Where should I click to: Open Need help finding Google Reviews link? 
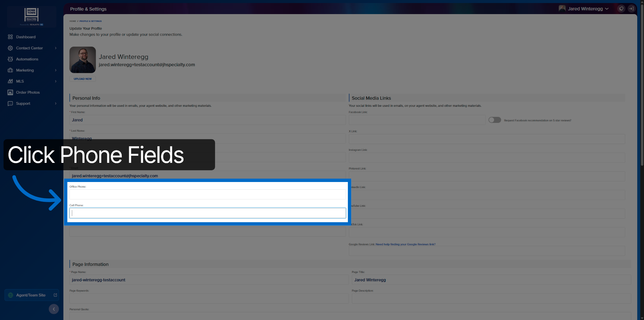[406, 244]
